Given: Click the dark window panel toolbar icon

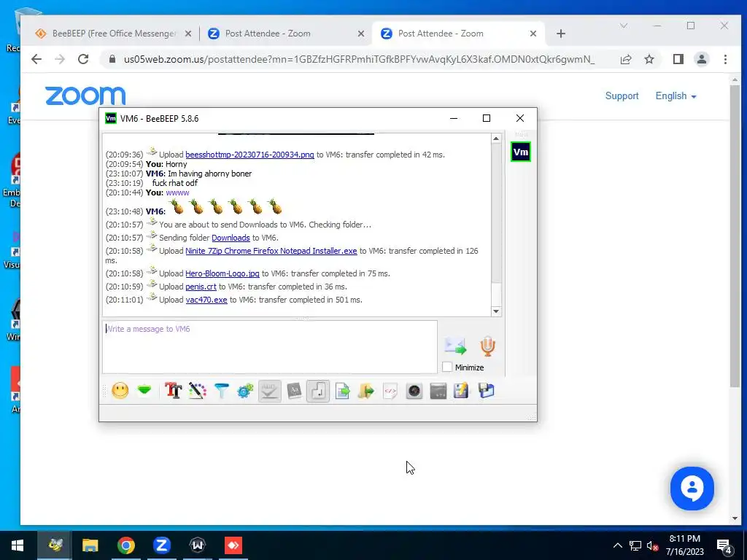Looking at the screenshot, I should [438, 391].
